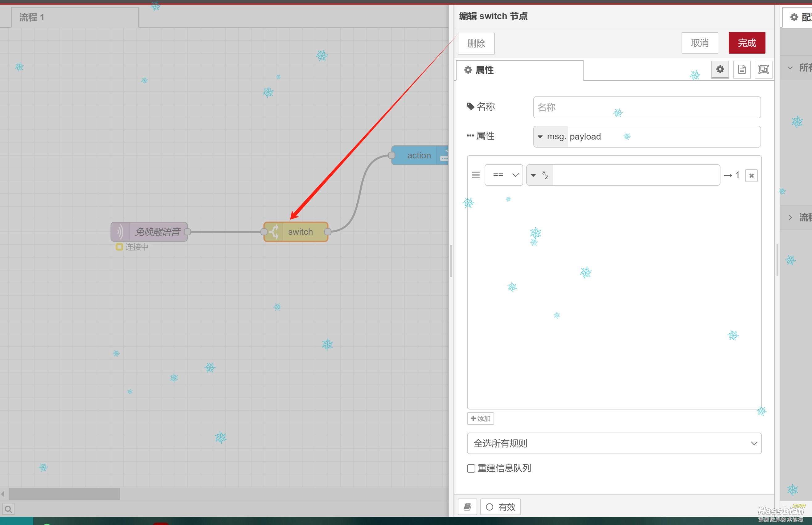Click search magnifier icon in canvas footer
Screen dimensions: 812x525
coord(8,509)
